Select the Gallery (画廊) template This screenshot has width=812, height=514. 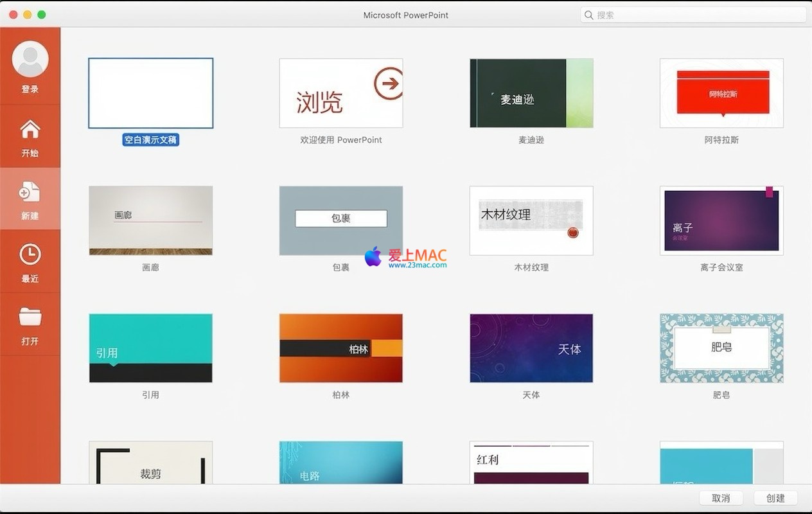pyautogui.click(x=150, y=220)
